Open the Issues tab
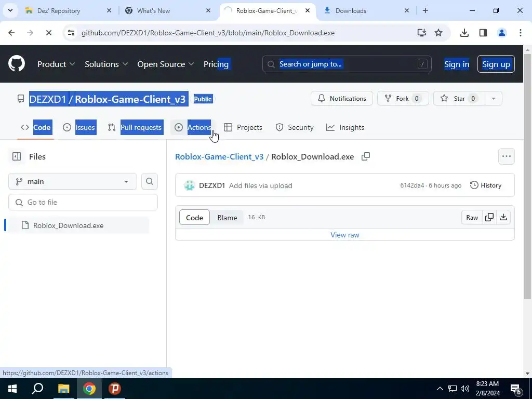 (x=79, y=127)
